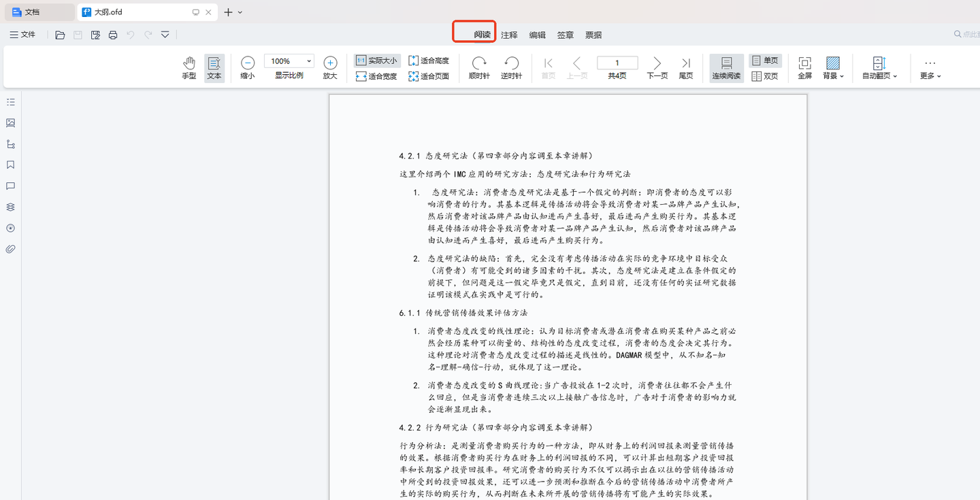Print the document from the top toolbar
980x500 pixels.
[112, 34]
